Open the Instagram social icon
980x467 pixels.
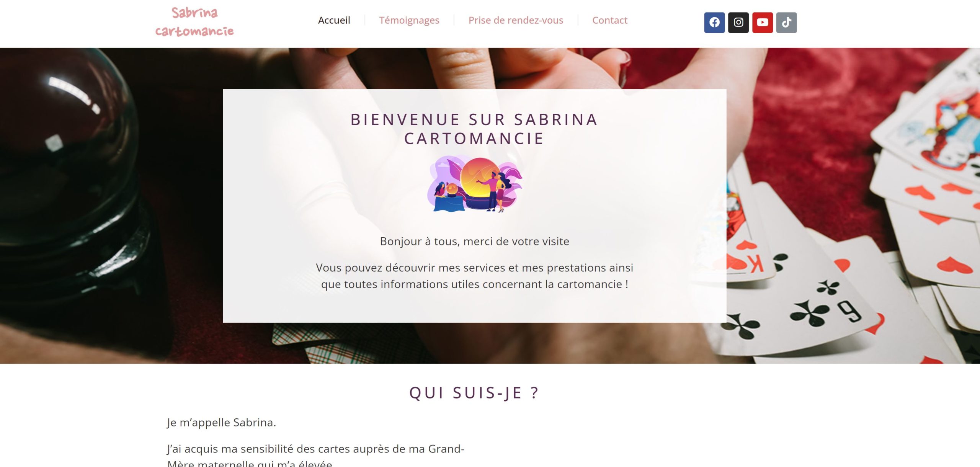(738, 23)
